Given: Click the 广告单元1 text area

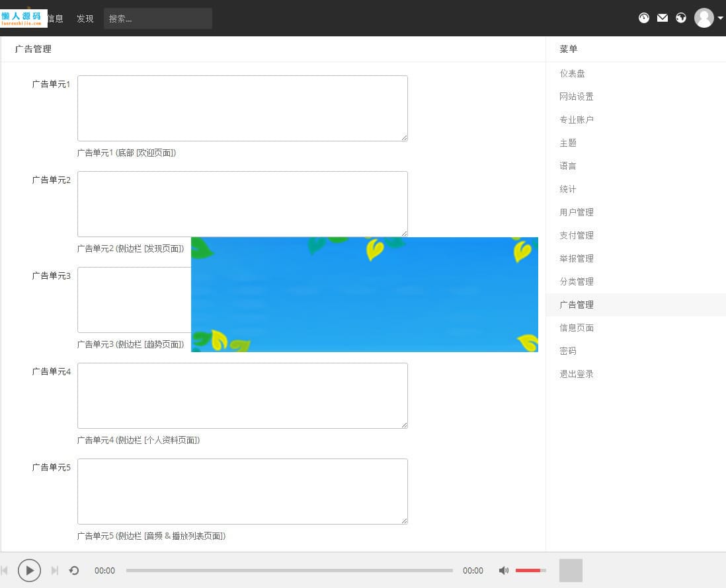Looking at the screenshot, I should pyautogui.click(x=242, y=108).
